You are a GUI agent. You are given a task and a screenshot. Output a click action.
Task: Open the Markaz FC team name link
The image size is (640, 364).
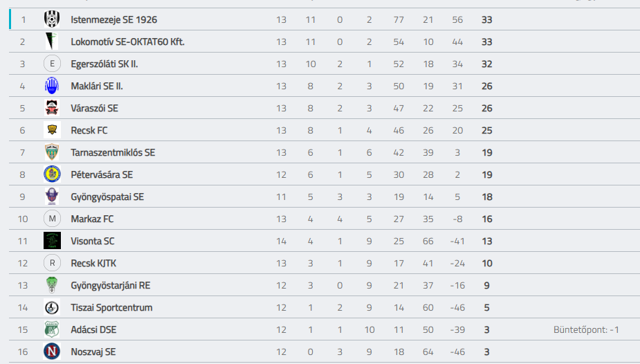(x=92, y=219)
